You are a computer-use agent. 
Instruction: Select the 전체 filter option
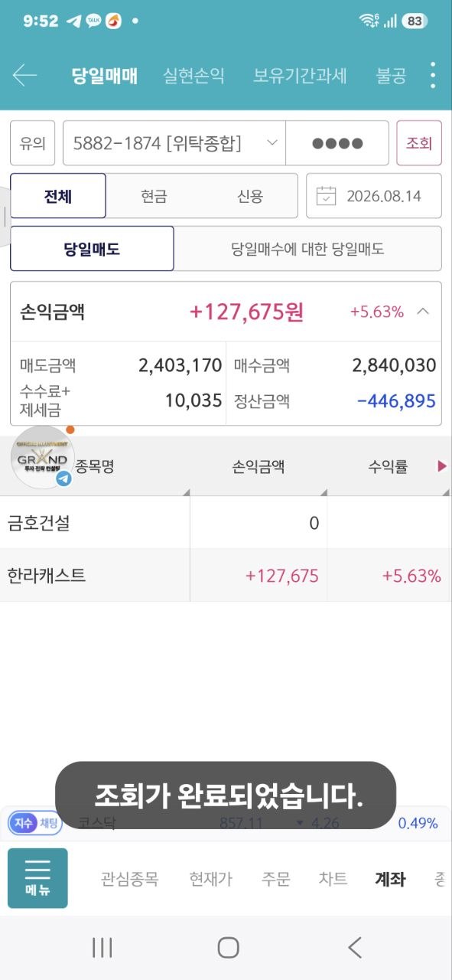pyautogui.click(x=58, y=196)
